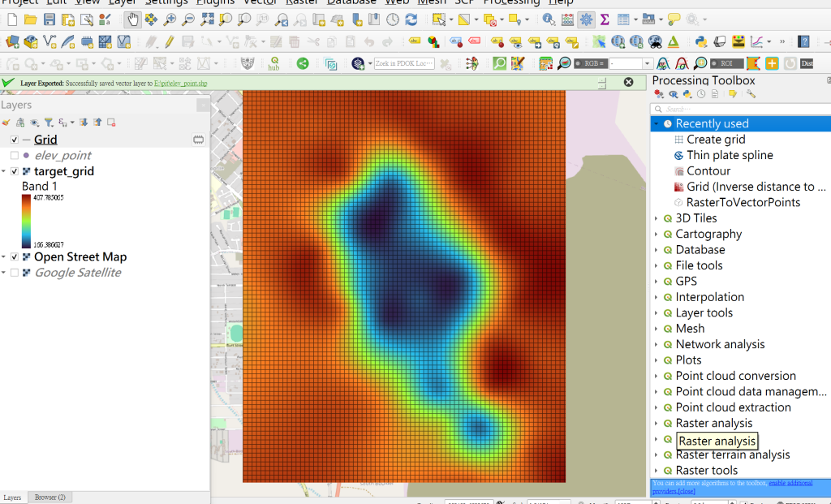Collapse the target_grid layer tree arrow

pyautogui.click(x=4, y=171)
